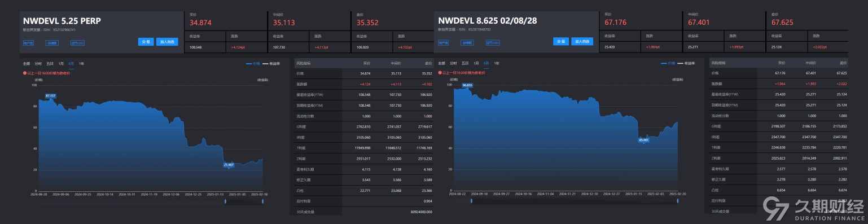
Task: Select the 全部 range on the right chart
Action: (x=441, y=64)
